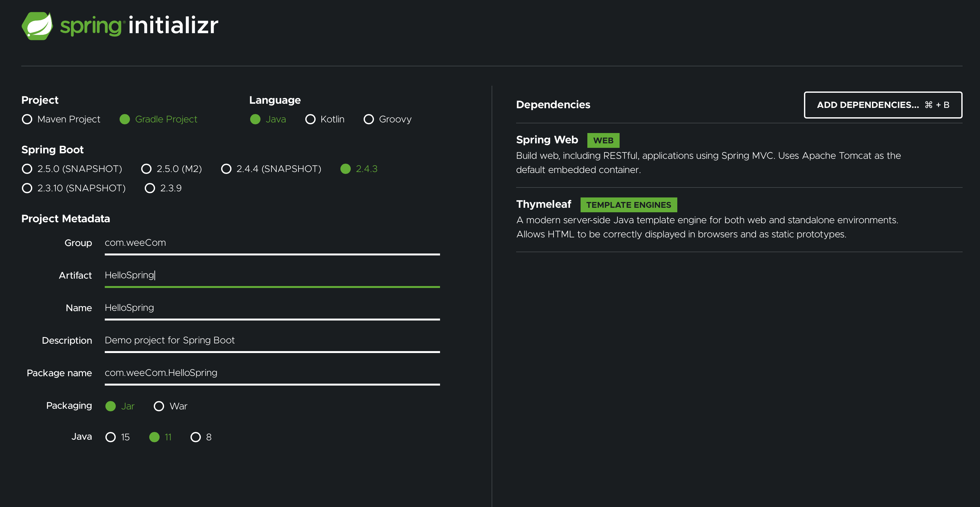
Task: Click the Name input field
Action: click(272, 308)
